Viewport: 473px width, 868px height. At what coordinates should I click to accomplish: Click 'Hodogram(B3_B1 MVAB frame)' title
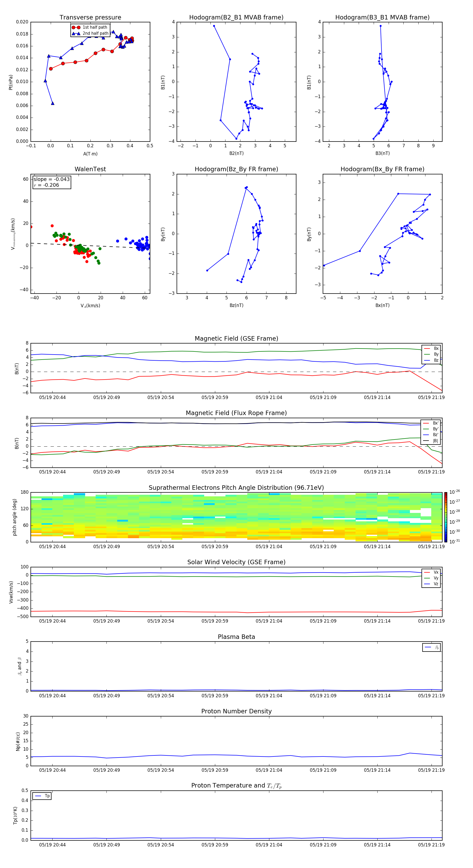tap(382, 18)
